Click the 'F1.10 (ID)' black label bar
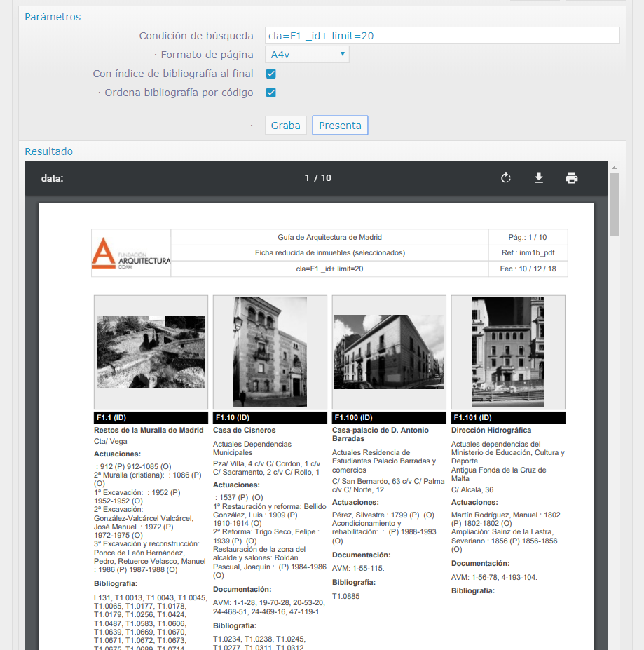Screen dimensions: 644x650 [x=270, y=418]
